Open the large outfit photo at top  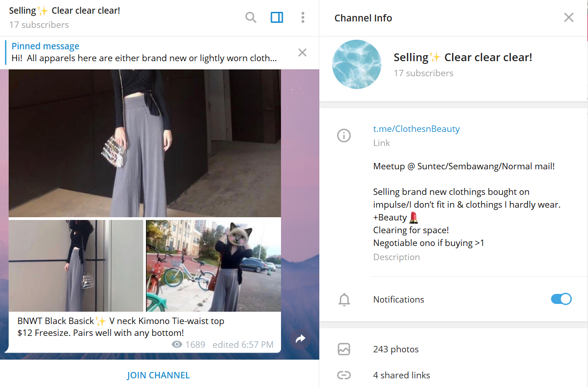coord(145,143)
